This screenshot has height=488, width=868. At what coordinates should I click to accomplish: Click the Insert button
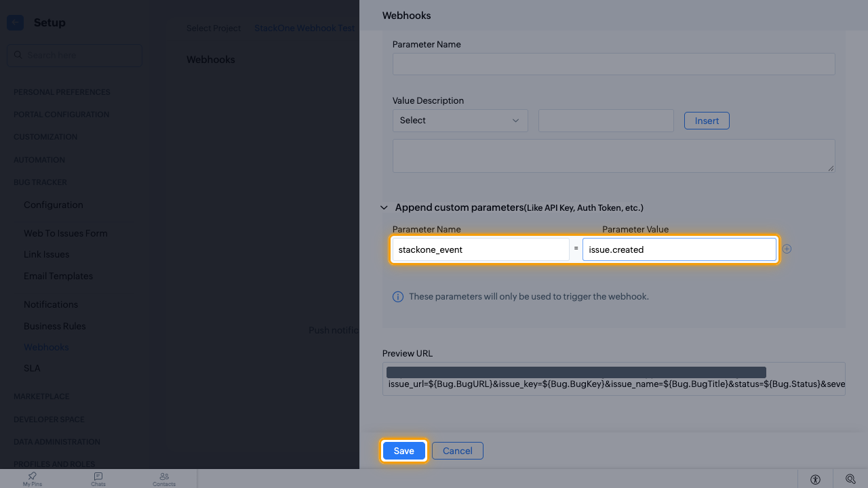(x=707, y=121)
